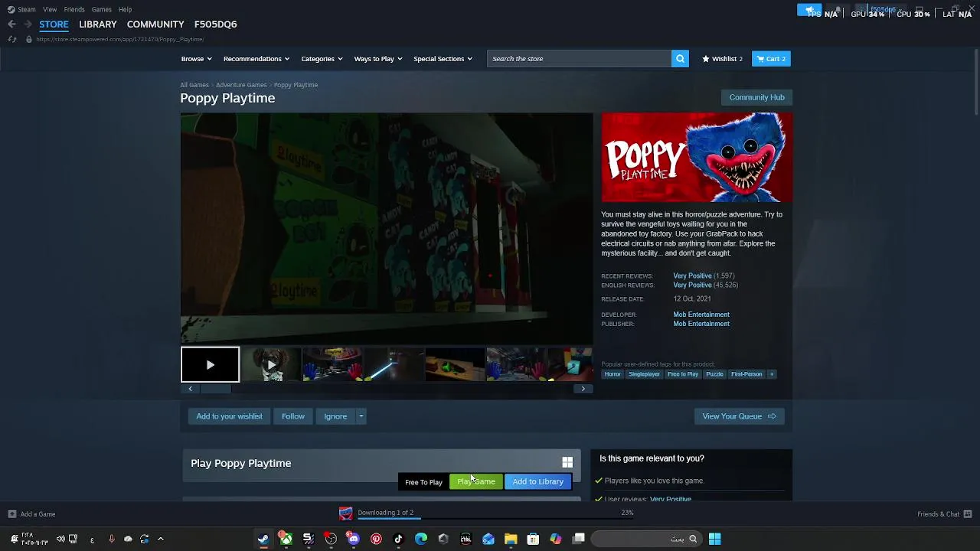Open the Mob Entertainment publisher link
Image resolution: width=980 pixels, height=551 pixels.
pos(701,324)
